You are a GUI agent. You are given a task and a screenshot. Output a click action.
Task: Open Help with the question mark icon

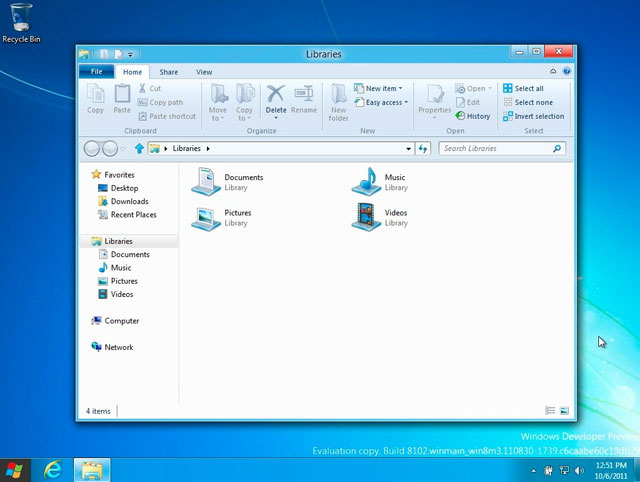coord(567,71)
